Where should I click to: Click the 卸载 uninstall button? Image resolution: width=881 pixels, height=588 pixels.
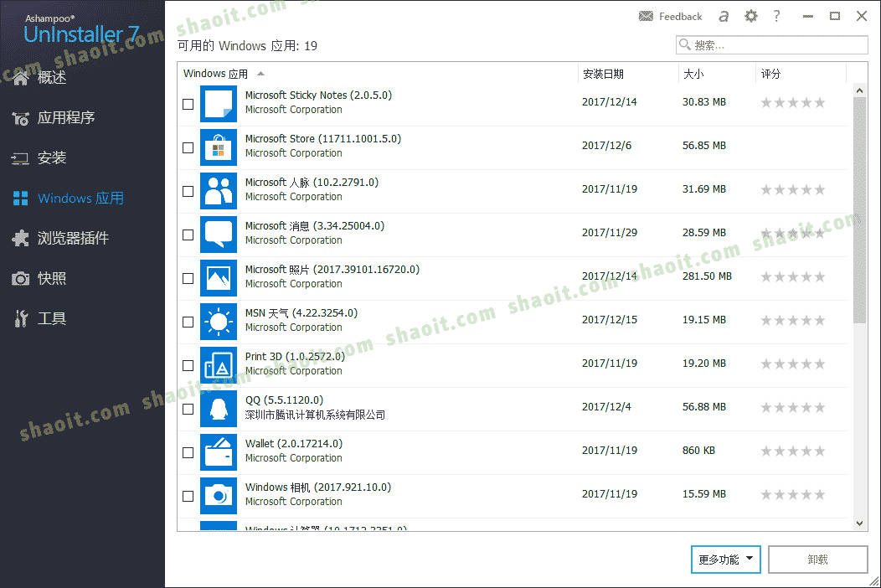[817, 560]
